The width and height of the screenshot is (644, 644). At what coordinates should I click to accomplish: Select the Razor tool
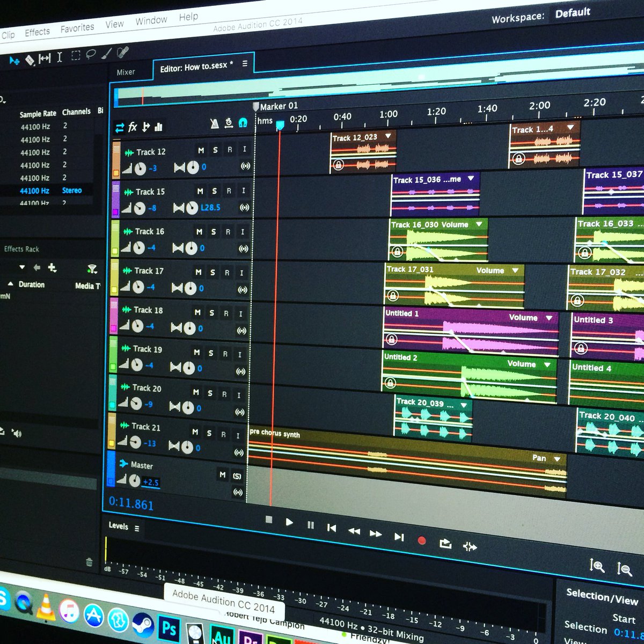(x=30, y=60)
